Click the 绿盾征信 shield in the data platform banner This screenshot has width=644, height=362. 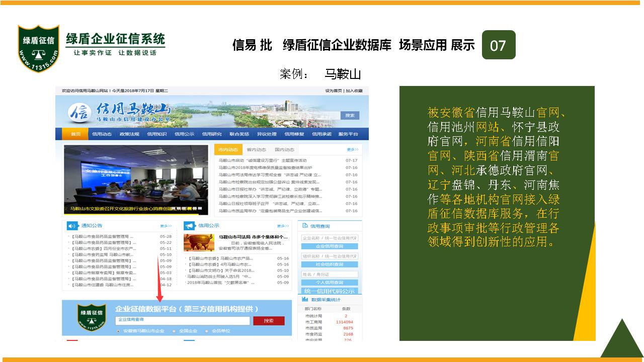(92, 317)
